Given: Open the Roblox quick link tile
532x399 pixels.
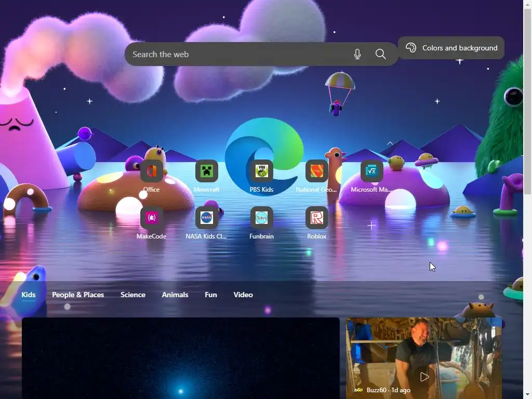Looking at the screenshot, I should pos(316,218).
